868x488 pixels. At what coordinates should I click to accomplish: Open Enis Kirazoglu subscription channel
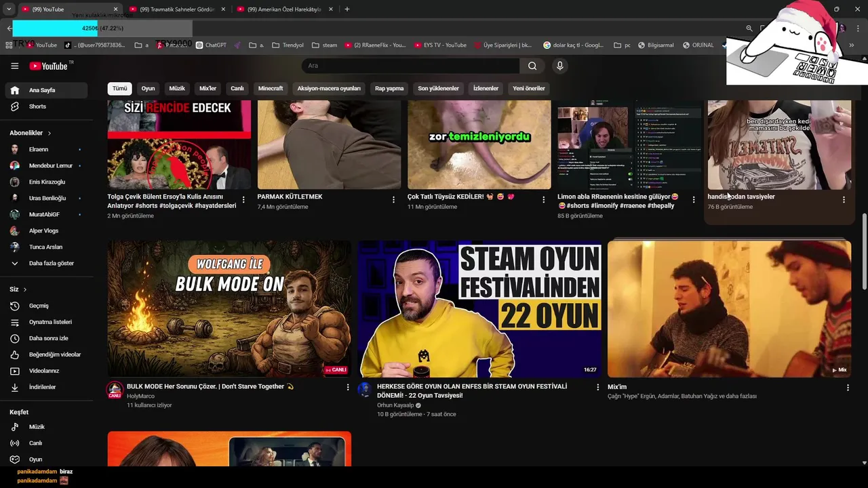pyautogui.click(x=46, y=182)
